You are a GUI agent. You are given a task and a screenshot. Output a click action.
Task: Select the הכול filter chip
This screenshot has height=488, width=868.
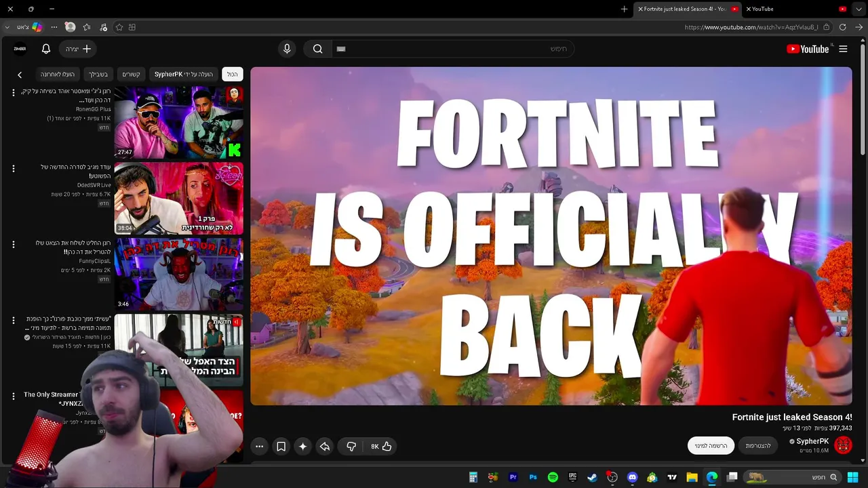(x=232, y=74)
